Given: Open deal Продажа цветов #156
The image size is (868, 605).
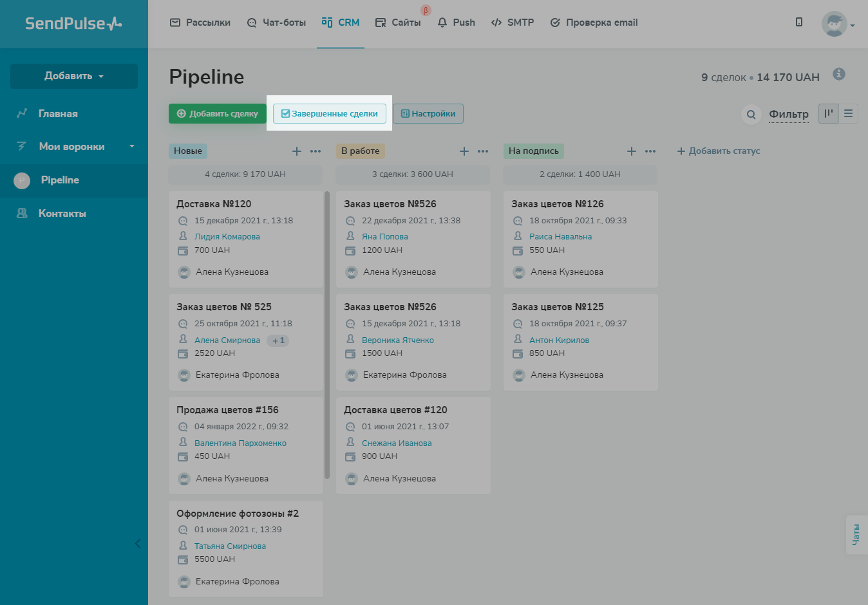Looking at the screenshot, I should tap(227, 410).
